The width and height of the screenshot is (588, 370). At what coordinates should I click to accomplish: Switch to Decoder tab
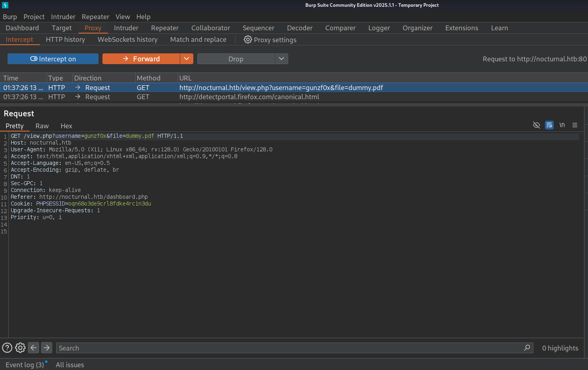[300, 28]
